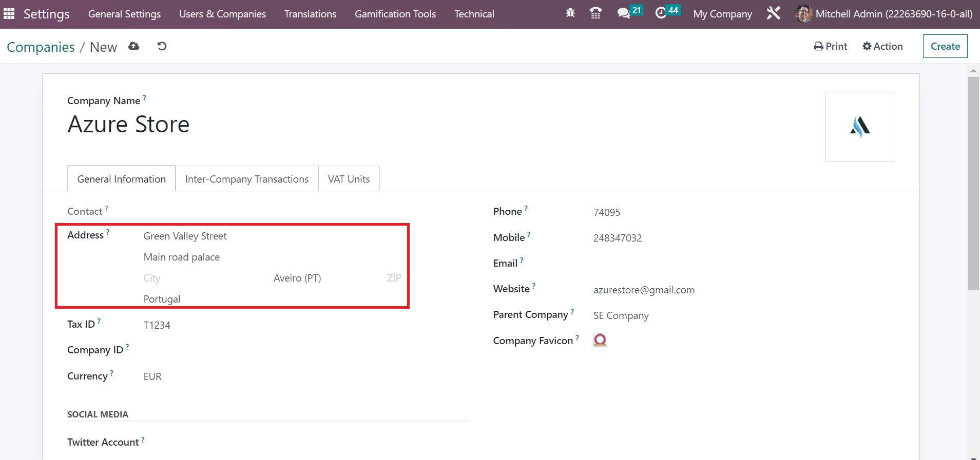
Task: Show help tooltip for Company Favicon
Action: pyautogui.click(x=577, y=337)
